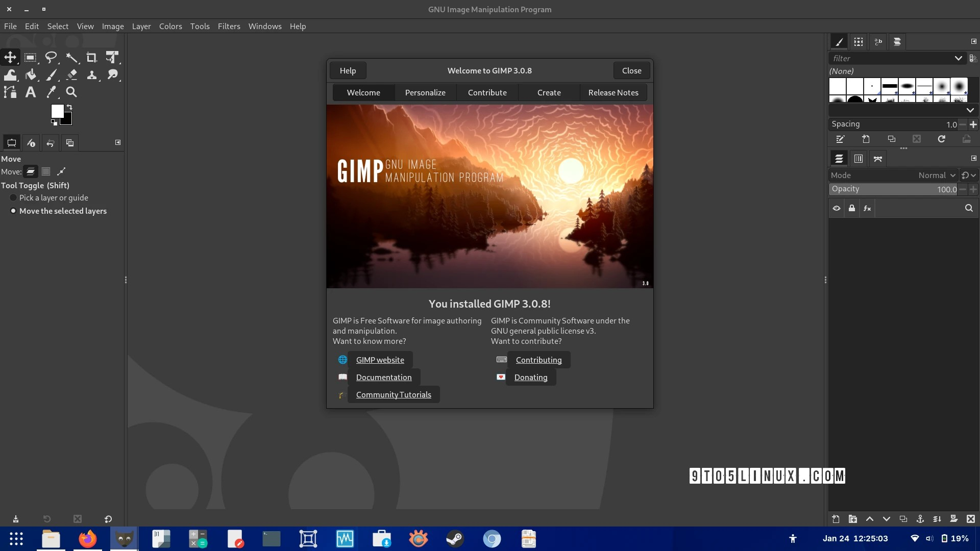Refresh the brushes list
The width and height of the screenshot is (980, 551).
(941, 139)
